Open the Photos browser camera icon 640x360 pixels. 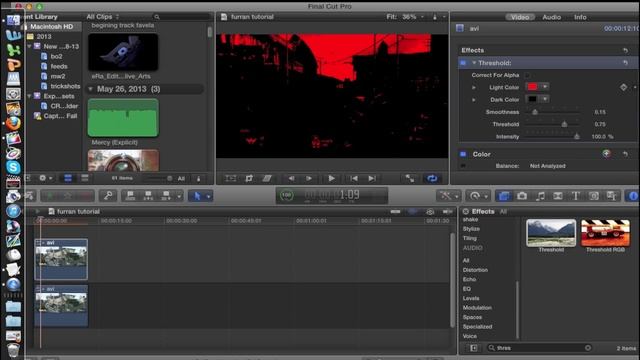[x=522, y=196]
